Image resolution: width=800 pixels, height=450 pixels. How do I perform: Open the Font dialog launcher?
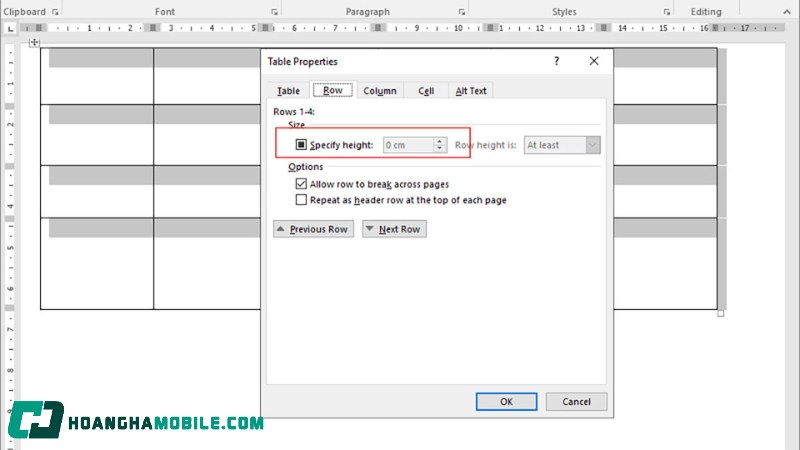(274, 12)
